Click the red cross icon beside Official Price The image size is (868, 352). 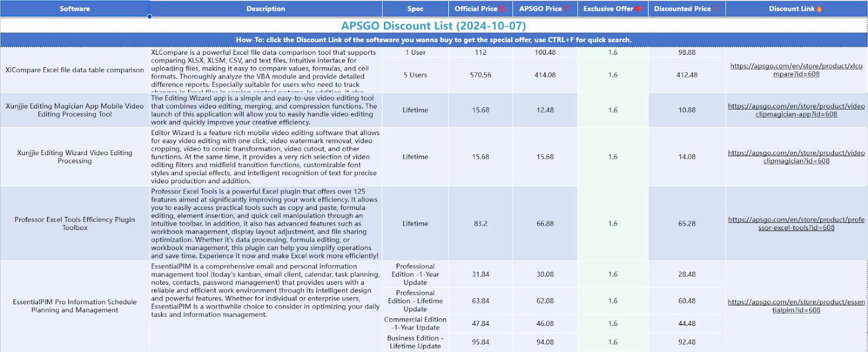point(502,9)
